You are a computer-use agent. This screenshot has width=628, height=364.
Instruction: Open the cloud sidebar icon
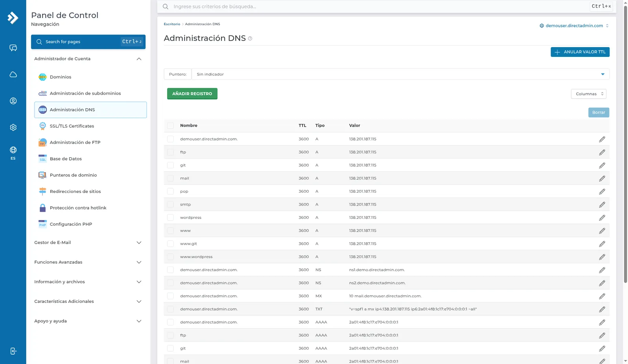[13, 75]
